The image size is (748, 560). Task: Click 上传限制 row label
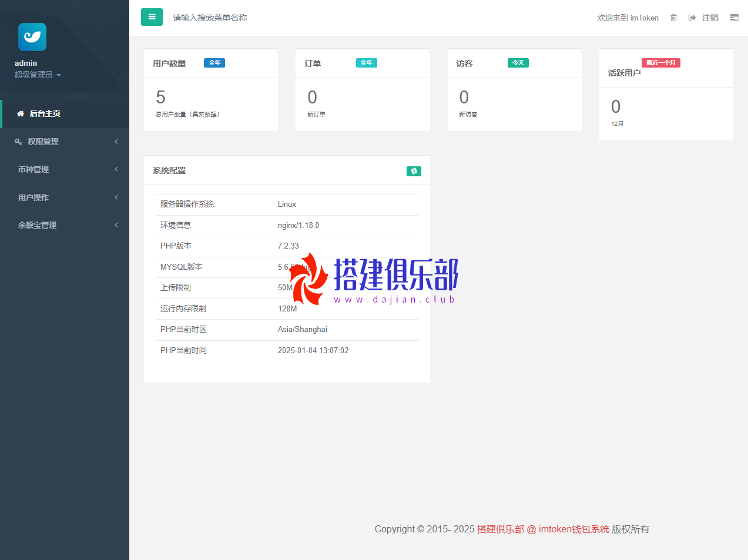[x=176, y=287]
